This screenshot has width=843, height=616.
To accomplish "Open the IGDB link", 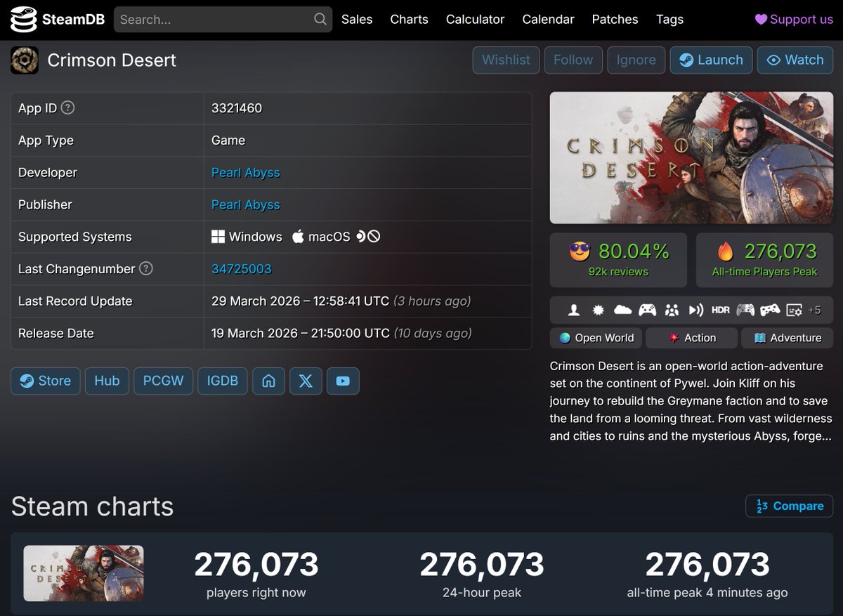I will click(222, 381).
